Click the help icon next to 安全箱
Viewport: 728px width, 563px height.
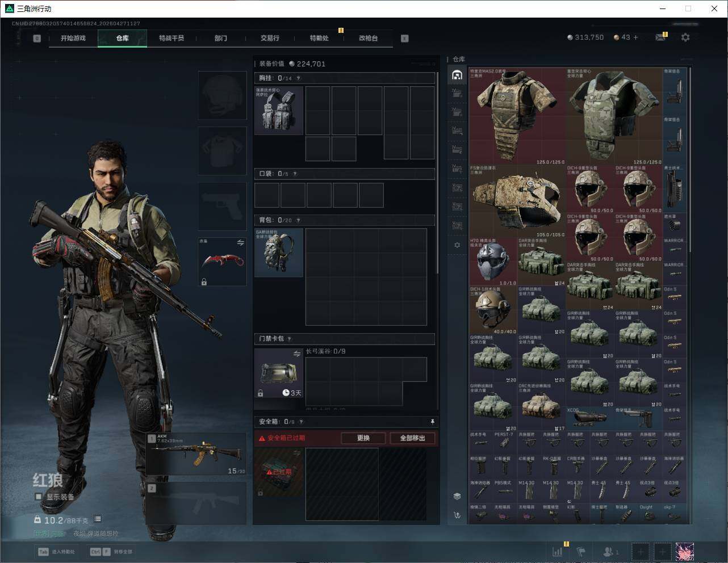(x=301, y=422)
